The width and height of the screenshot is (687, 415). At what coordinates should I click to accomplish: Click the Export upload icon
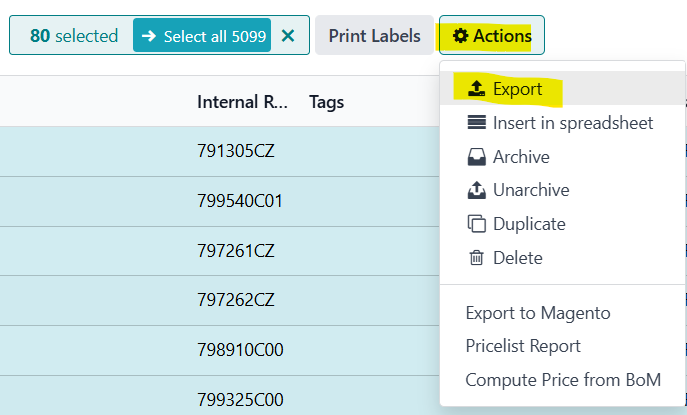pyautogui.click(x=477, y=89)
